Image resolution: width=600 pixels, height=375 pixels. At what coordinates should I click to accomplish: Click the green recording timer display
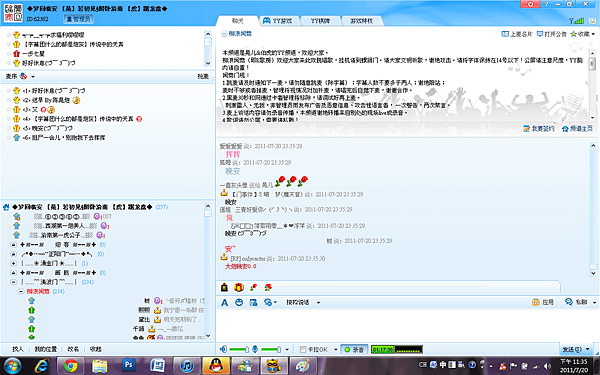397,349
